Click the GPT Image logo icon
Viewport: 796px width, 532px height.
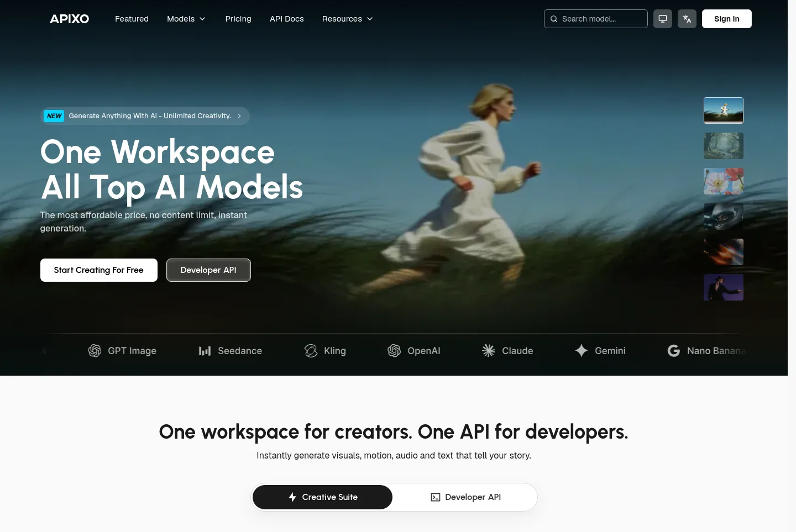point(95,351)
